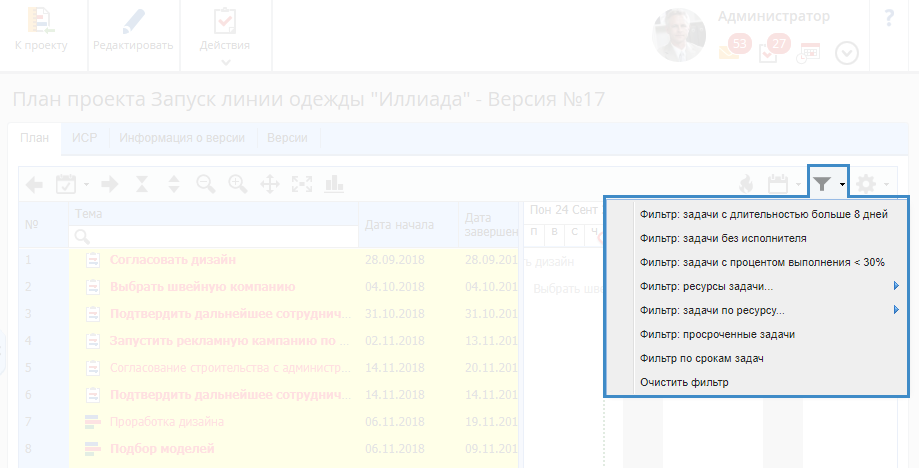The height and width of the screenshot is (468, 919).
Task: Open tasks icon with 27 badge
Action: click(x=770, y=51)
